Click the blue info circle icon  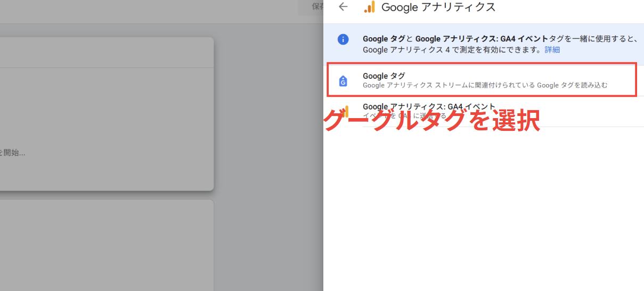[344, 39]
